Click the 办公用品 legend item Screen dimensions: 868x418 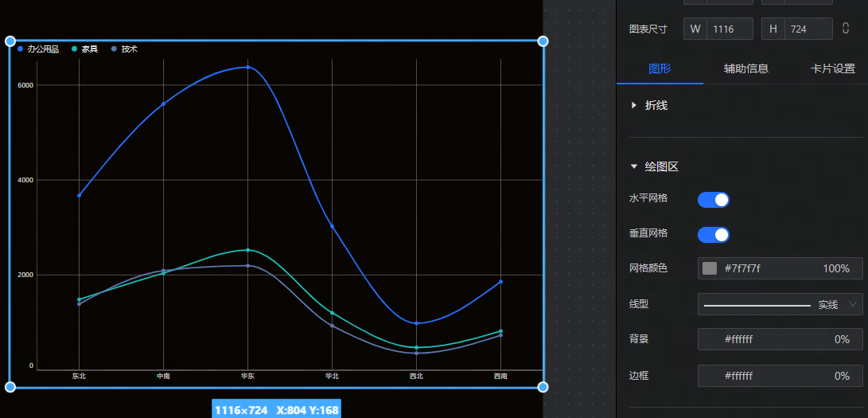pyautogui.click(x=38, y=49)
